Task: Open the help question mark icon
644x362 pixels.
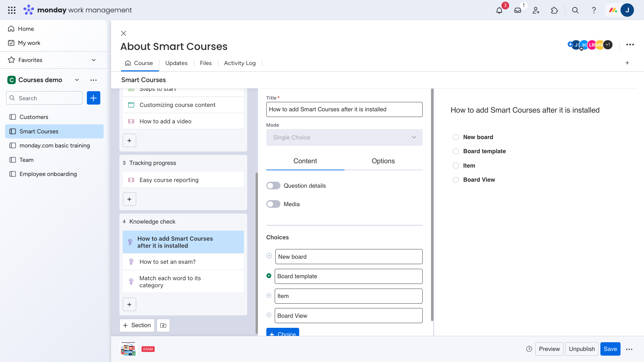Action: 594,10
